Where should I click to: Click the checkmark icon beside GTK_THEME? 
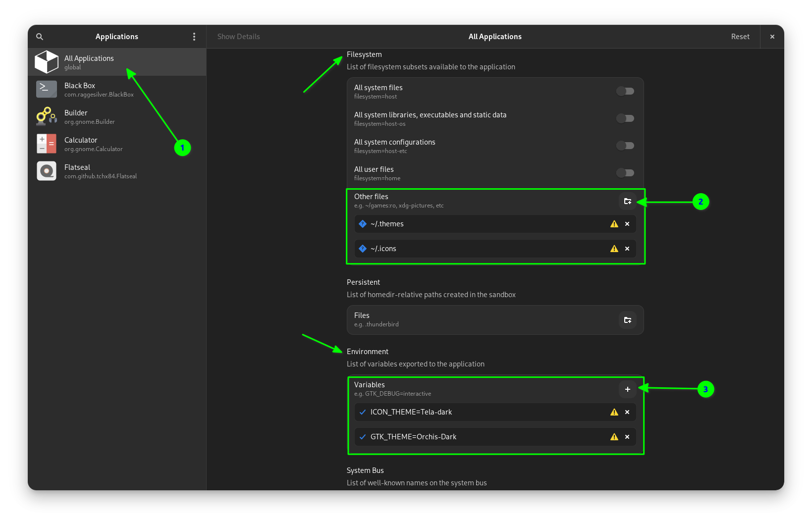(363, 437)
